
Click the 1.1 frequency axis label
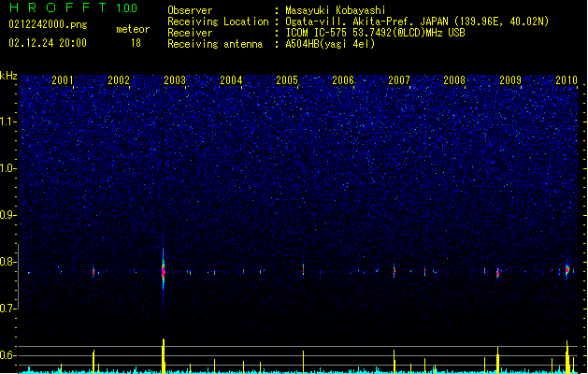pos(8,122)
